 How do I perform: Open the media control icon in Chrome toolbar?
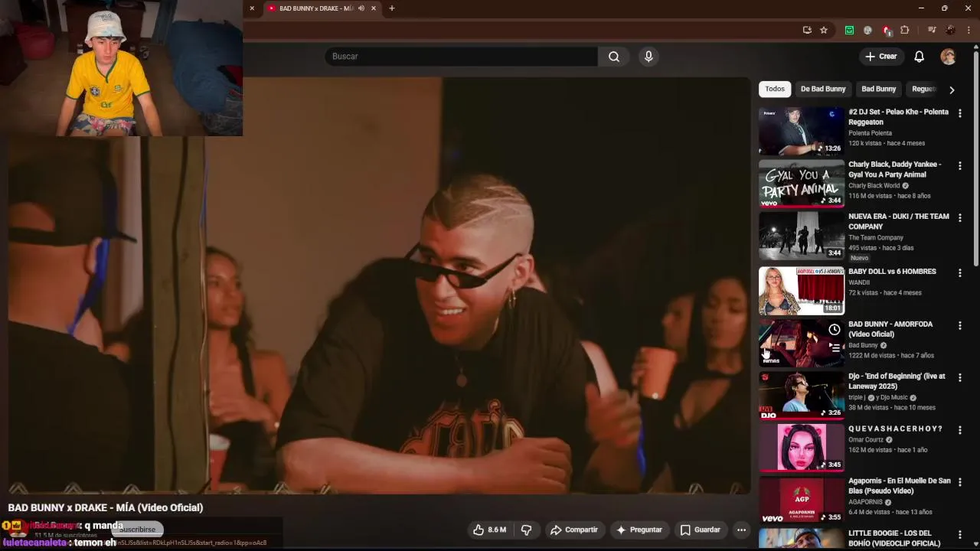point(932,30)
